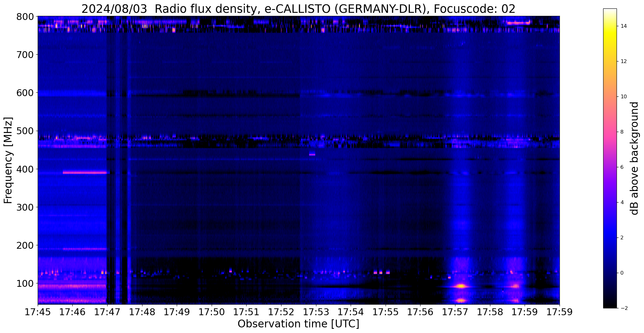Screen dimensions: 644x333
Task: Click the 'Frequency [MHz]' axis label
Action: (8, 160)
